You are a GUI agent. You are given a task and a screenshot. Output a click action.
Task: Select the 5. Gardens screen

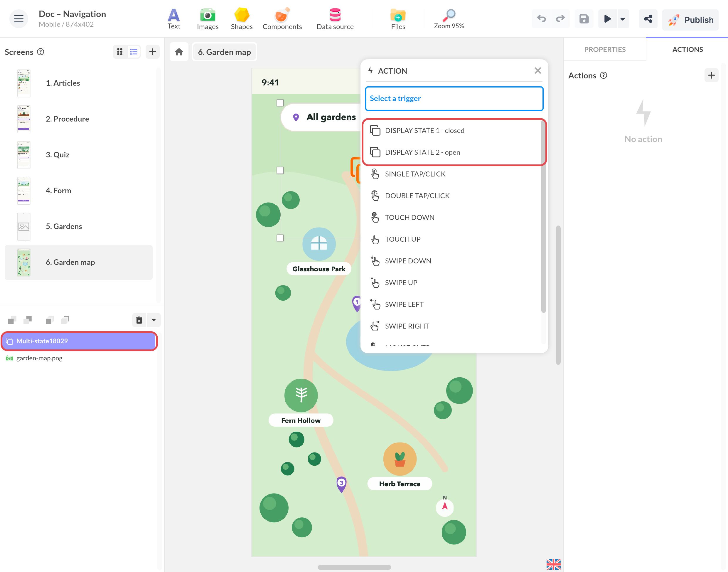(x=79, y=226)
